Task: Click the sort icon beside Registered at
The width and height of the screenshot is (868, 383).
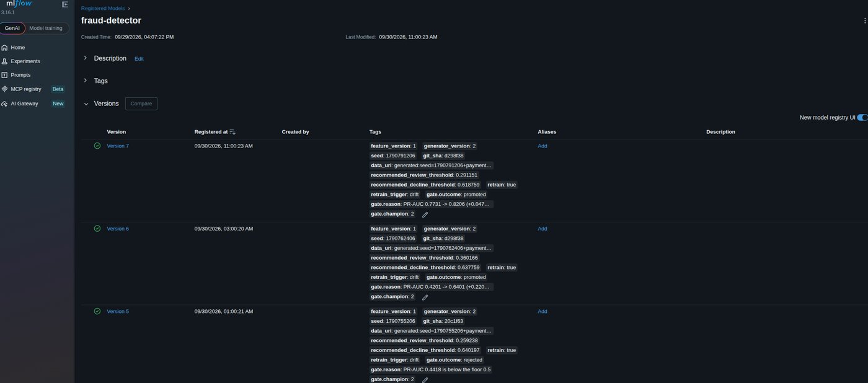Action: 232,132
